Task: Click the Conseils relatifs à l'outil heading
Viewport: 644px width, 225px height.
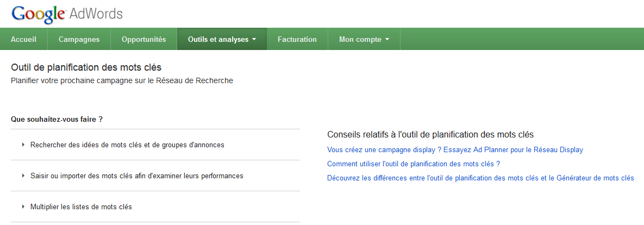Action: pyautogui.click(x=430, y=134)
